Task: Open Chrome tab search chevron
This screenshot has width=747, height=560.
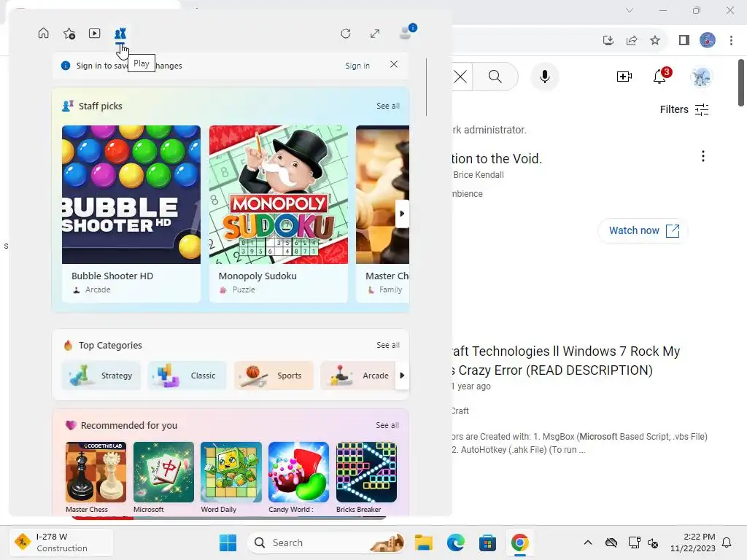Action: [630, 10]
